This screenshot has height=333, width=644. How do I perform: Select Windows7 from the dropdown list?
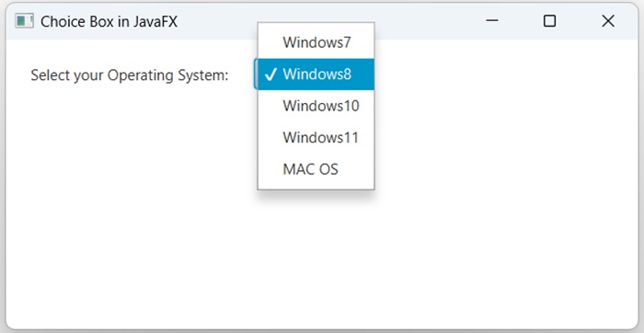click(x=316, y=42)
